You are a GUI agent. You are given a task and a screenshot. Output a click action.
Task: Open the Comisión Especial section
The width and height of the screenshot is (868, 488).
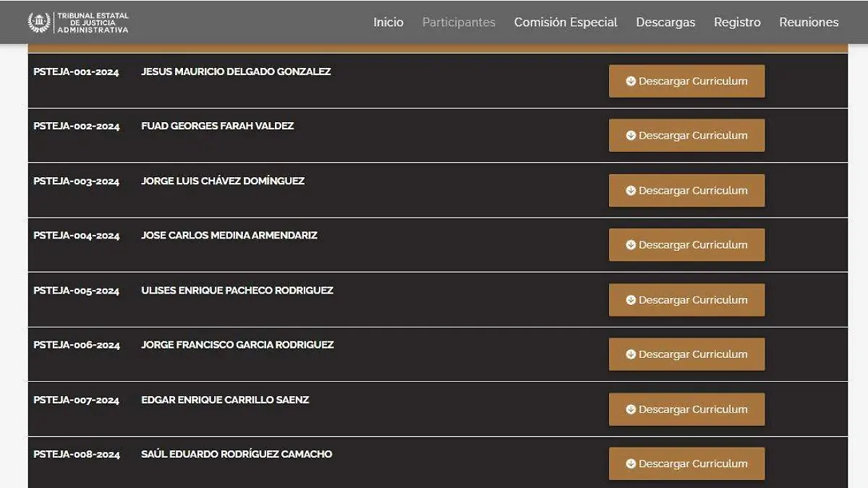(566, 22)
